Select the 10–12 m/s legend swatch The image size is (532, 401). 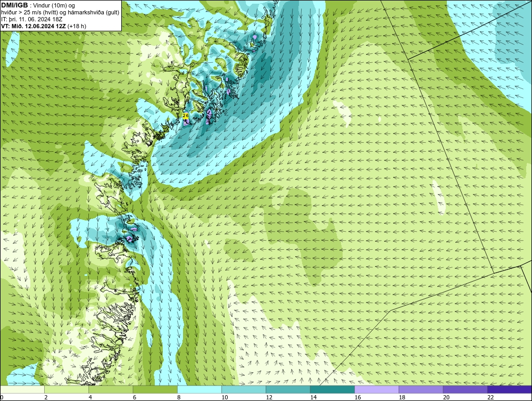pyautogui.click(x=244, y=389)
